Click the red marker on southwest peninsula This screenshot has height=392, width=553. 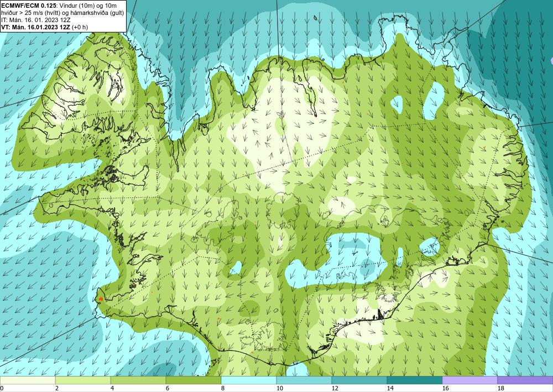point(101,299)
